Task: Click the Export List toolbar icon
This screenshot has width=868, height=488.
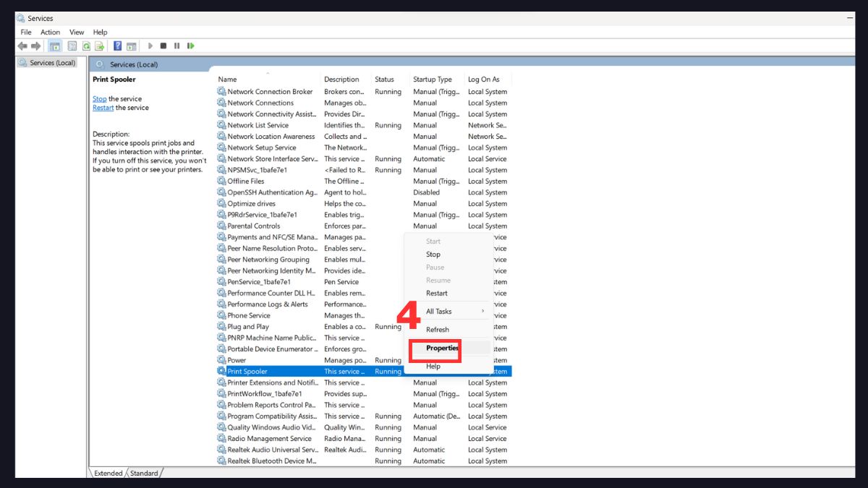Action: point(99,46)
